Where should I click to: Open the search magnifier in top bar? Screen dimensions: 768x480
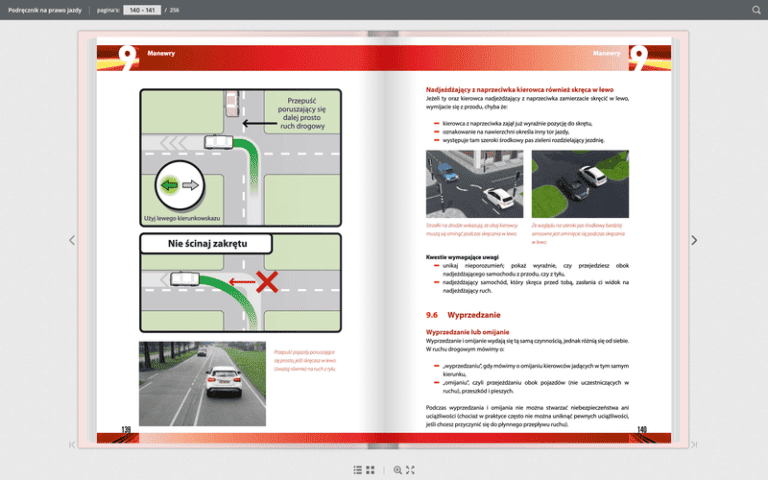coord(757,10)
